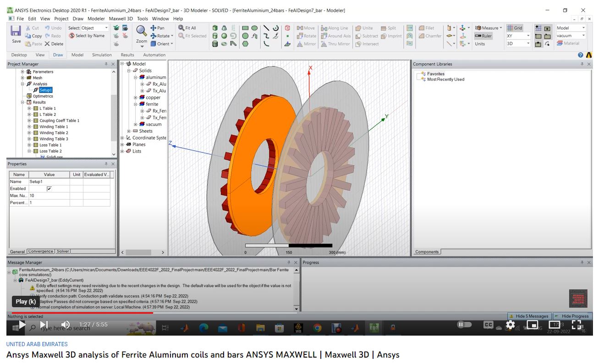Image resolution: width=598 pixels, height=364 pixels.
Task: Open the Orient dropdown
Action: click(x=172, y=44)
